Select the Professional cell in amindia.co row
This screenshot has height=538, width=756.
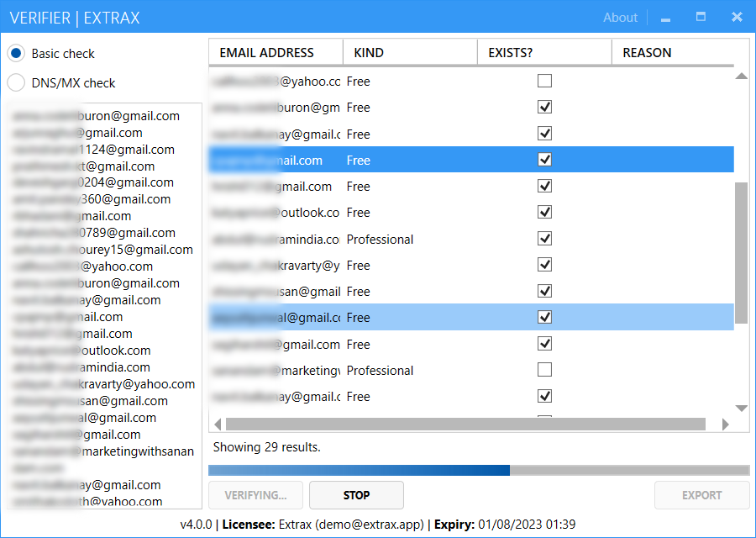click(380, 240)
